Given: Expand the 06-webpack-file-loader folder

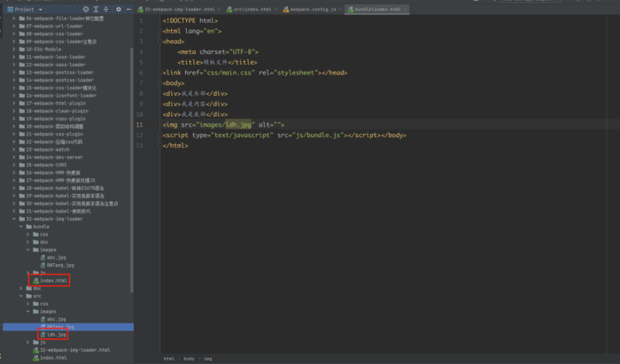Looking at the screenshot, I should coord(14,19).
